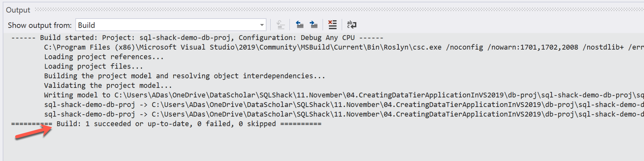Click the 'Validating the project model...' line
Image resolution: width=644 pixels, height=161 pixels.
pos(108,86)
